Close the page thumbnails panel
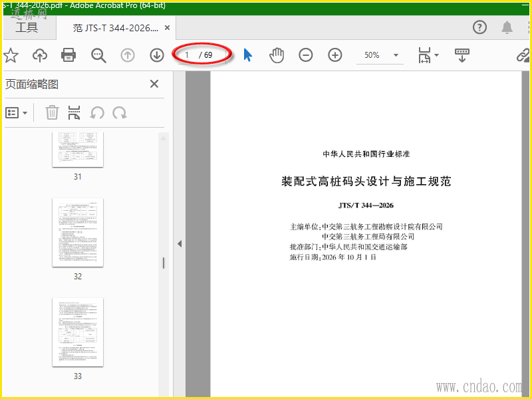532x399 pixels. coord(154,84)
